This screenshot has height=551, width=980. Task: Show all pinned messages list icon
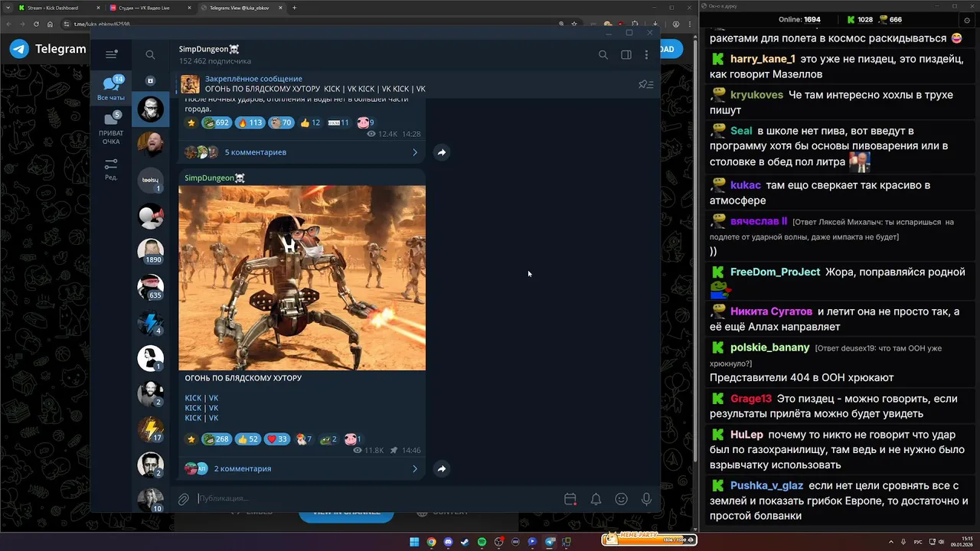[645, 84]
